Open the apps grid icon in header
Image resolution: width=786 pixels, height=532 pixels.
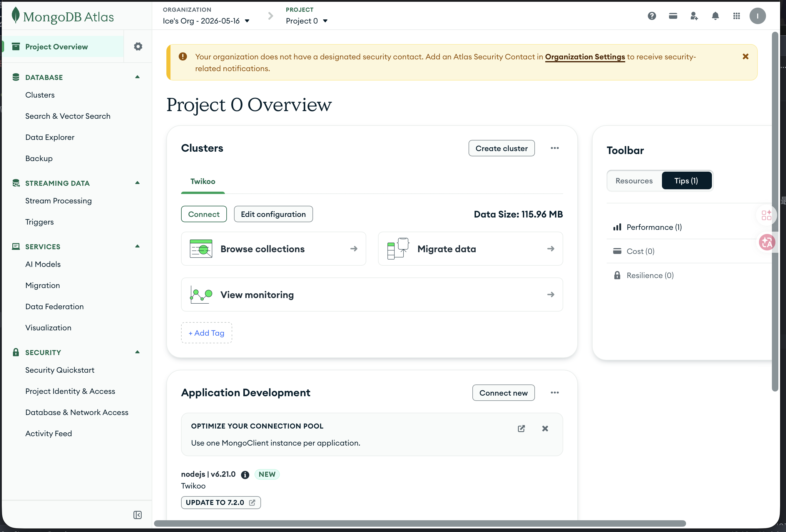click(737, 16)
